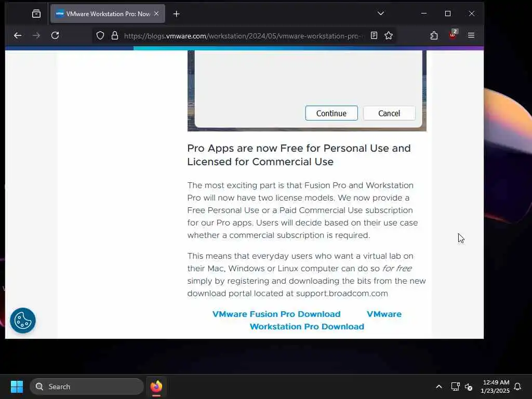Open the Windows Start menu
The image size is (532, 399).
tap(17, 387)
